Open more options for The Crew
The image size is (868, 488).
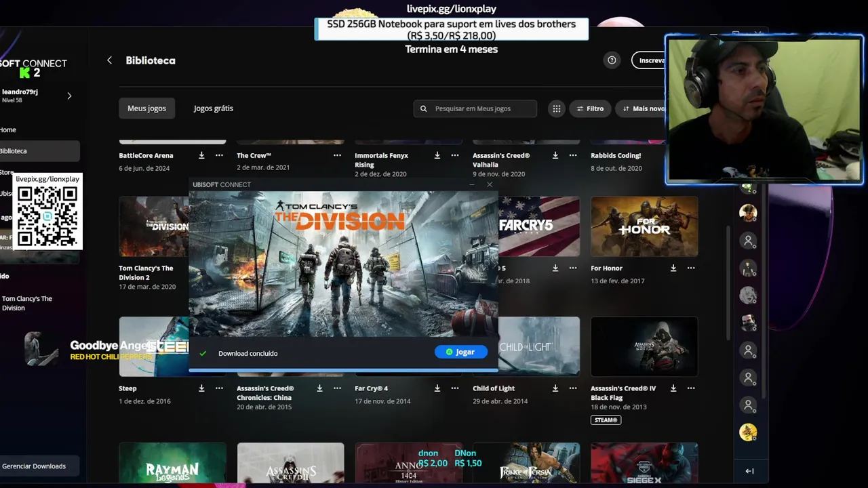(337, 155)
